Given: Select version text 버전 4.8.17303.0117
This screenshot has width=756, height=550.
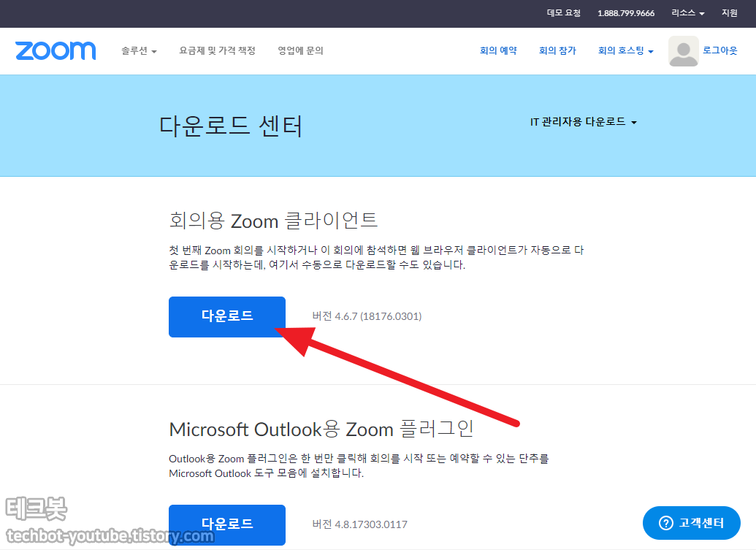Looking at the screenshot, I should click(x=359, y=524).
